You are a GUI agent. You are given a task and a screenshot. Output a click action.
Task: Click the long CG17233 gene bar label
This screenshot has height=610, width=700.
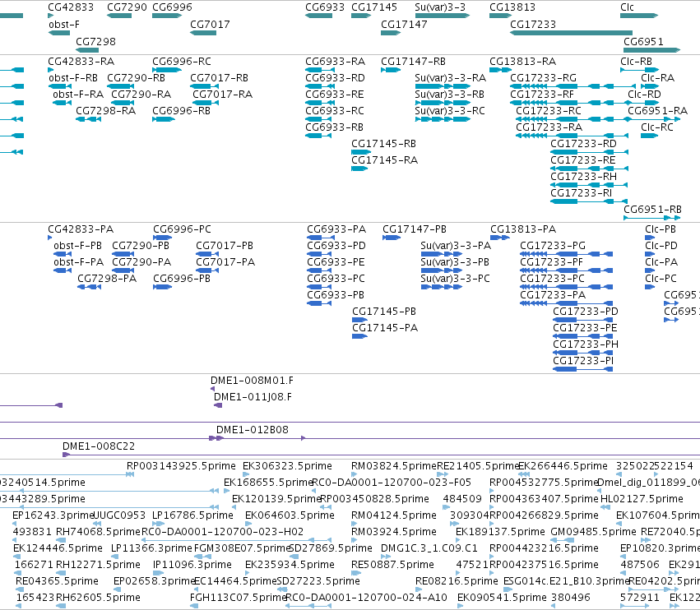[533, 25]
